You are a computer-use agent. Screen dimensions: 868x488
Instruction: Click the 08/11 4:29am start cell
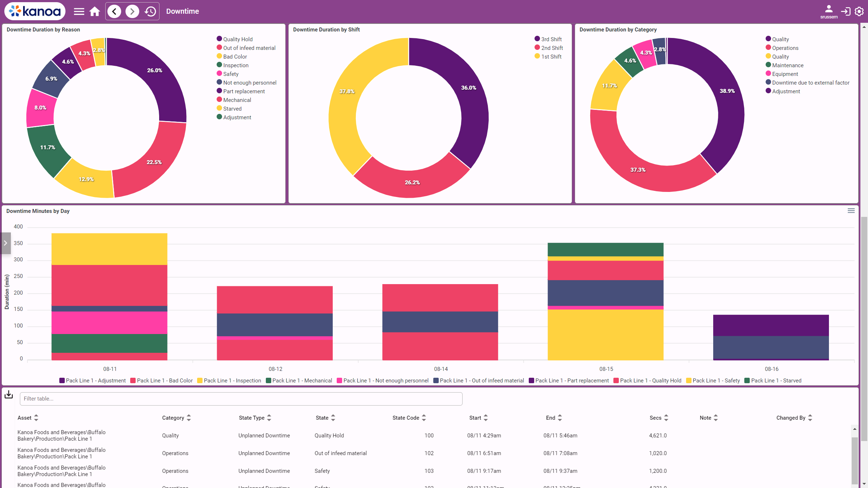(x=484, y=436)
